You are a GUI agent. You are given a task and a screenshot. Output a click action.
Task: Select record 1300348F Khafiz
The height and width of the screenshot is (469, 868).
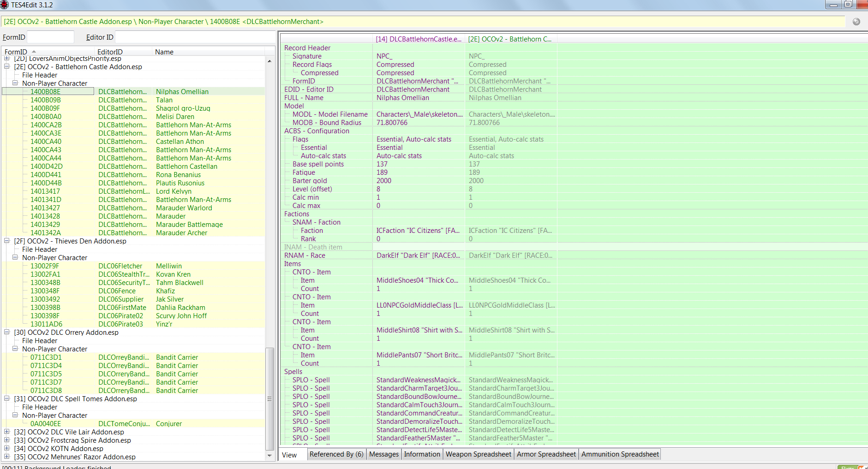tap(134, 291)
